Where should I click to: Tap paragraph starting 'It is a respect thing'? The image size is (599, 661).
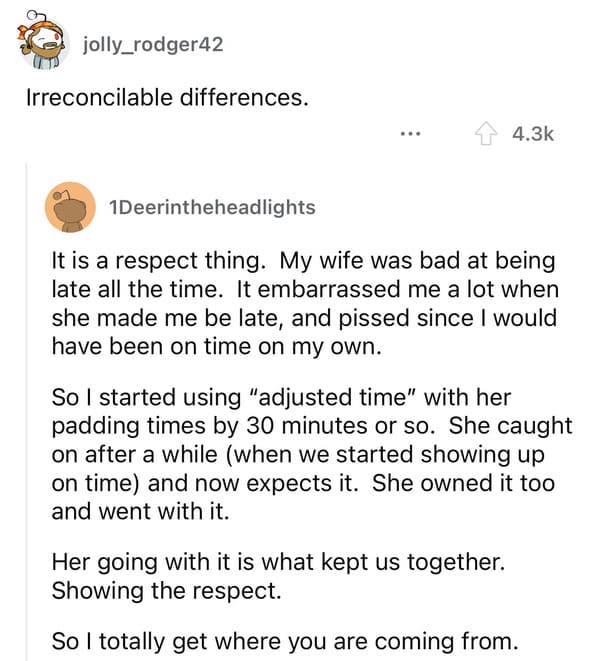point(305,304)
